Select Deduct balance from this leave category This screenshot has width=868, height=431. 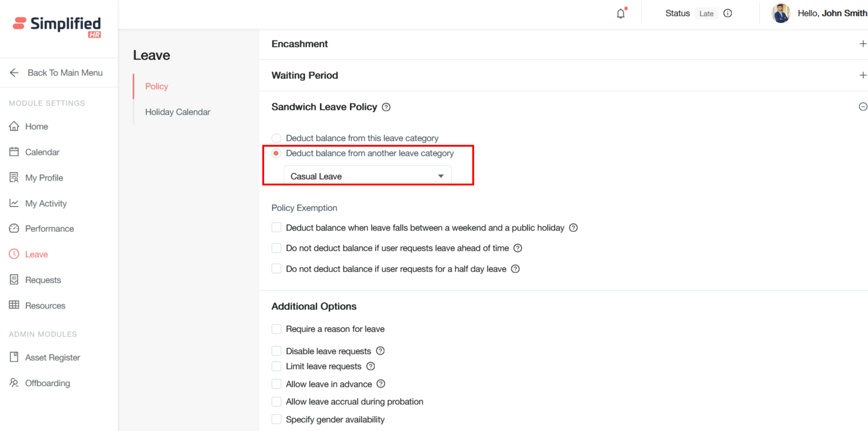pos(276,139)
